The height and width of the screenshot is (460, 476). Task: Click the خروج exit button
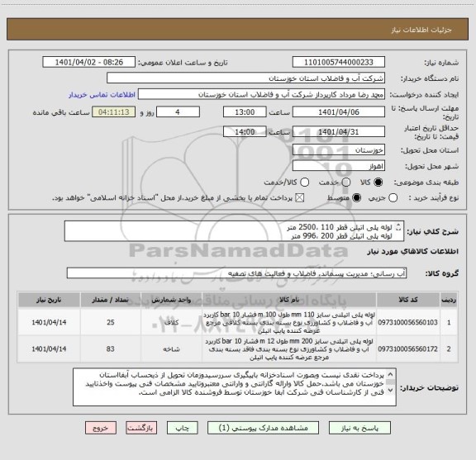[x=101, y=428]
